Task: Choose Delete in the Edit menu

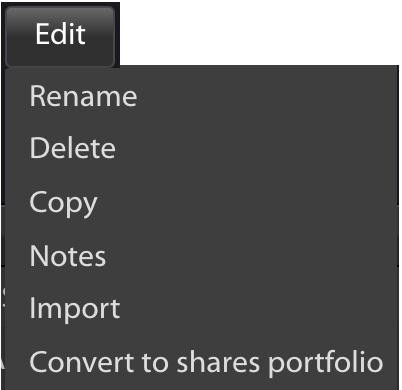Action: click(202, 148)
